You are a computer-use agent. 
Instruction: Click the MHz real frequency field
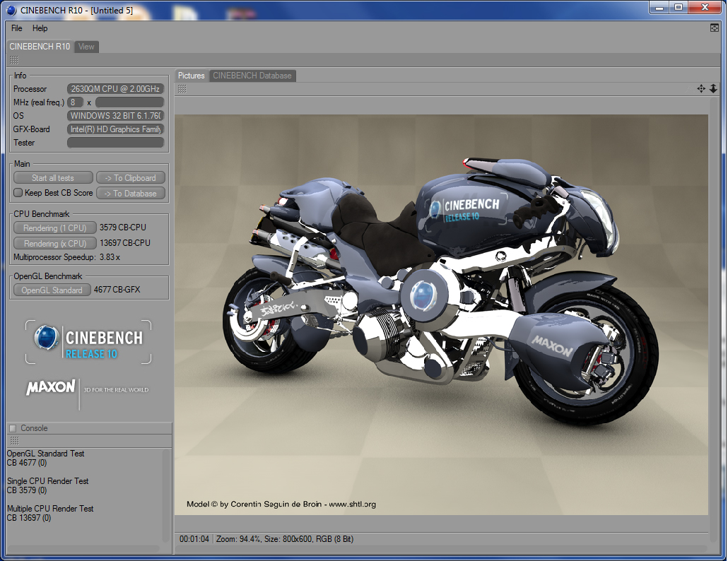pyautogui.click(x=129, y=102)
